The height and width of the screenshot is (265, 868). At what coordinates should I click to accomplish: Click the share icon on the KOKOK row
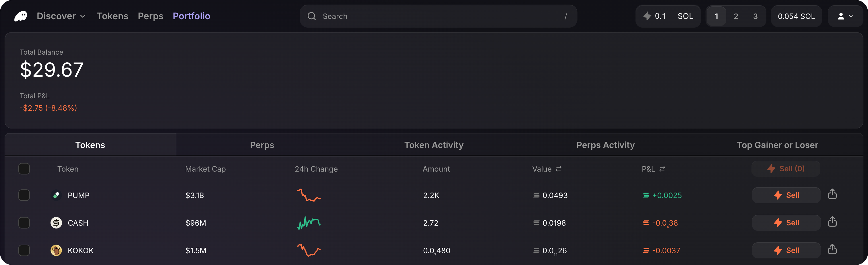click(833, 250)
